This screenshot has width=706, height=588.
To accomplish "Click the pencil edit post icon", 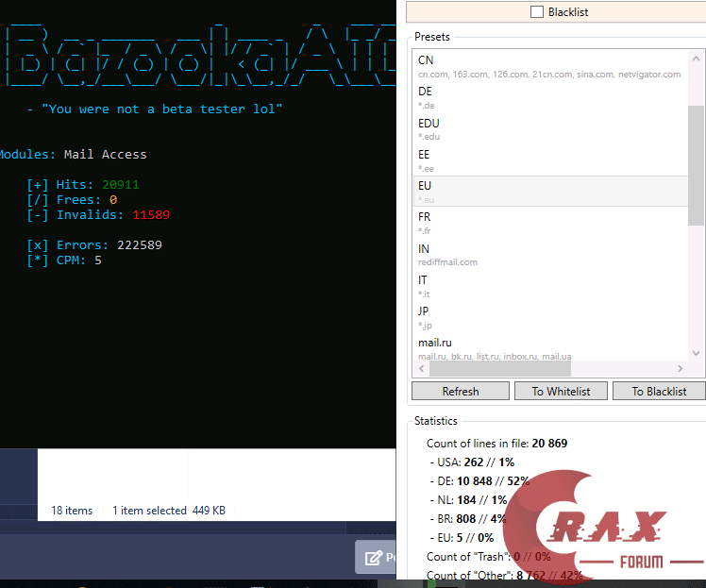I will point(374,558).
